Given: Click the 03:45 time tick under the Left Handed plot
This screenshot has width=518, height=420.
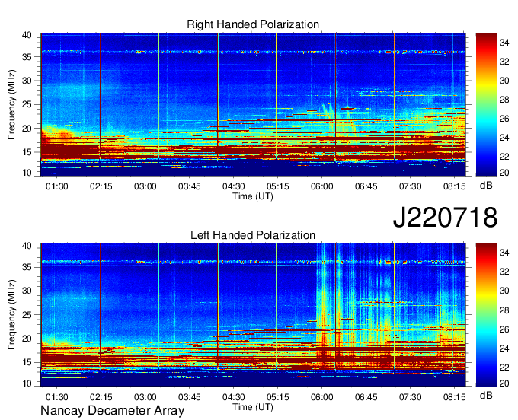Looking at the screenshot, I should [x=189, y=397].
